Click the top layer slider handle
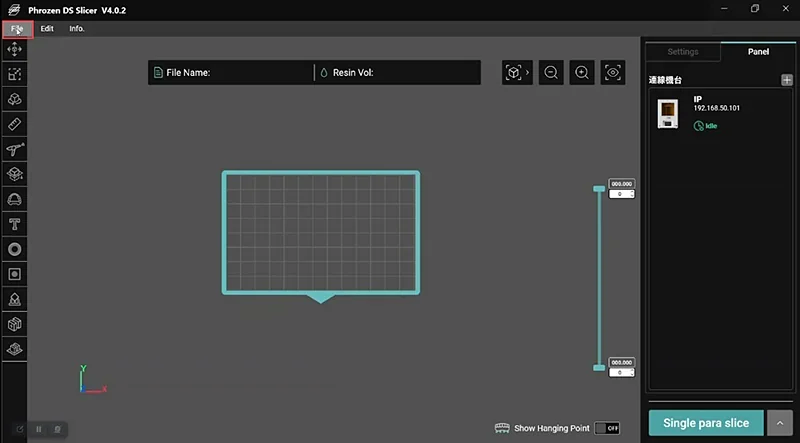The height and width of the screenshot is (443, 800). (x=599, y=189)
